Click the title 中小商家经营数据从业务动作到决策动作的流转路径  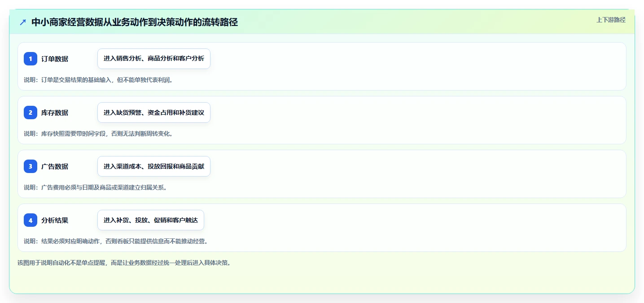(x=135, y=22)
